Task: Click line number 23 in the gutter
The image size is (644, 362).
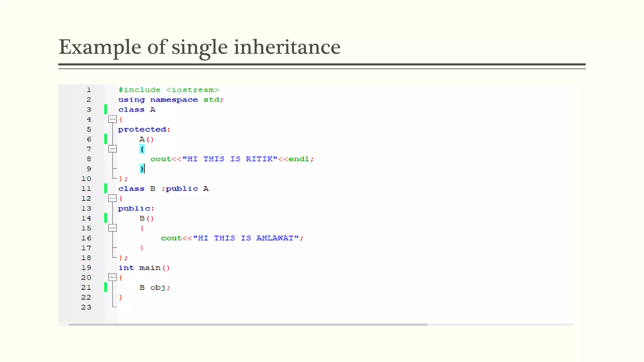Action: point(86,307)
